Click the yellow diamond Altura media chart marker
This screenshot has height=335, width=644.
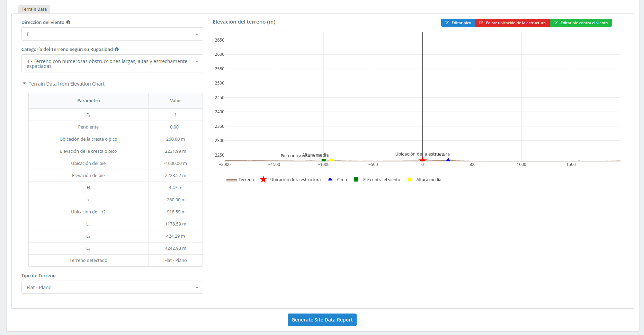(332, 160)
